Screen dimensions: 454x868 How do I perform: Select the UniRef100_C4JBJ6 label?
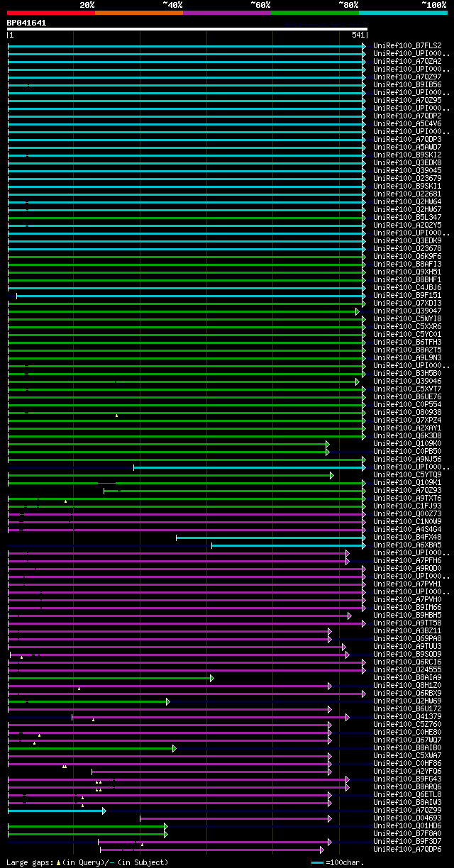407,288
